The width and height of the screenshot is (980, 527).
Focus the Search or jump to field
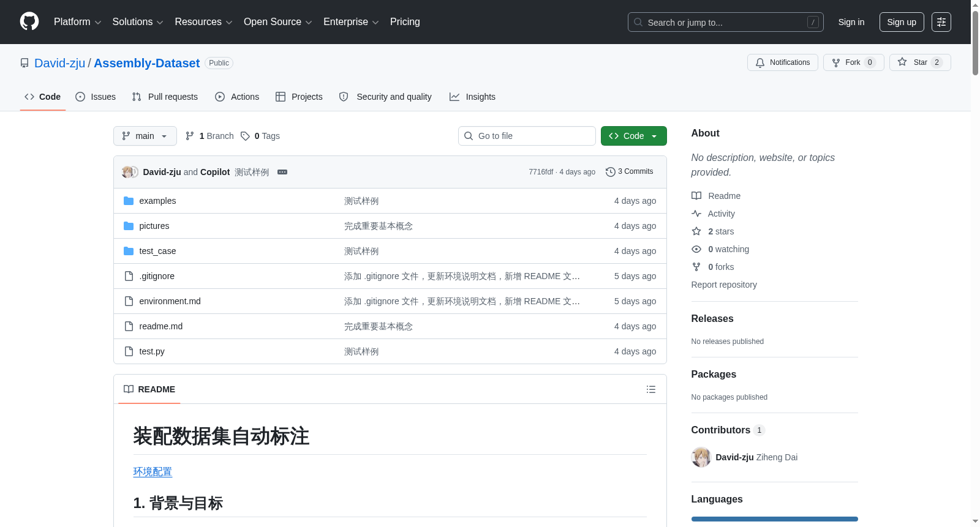point(725,22)
